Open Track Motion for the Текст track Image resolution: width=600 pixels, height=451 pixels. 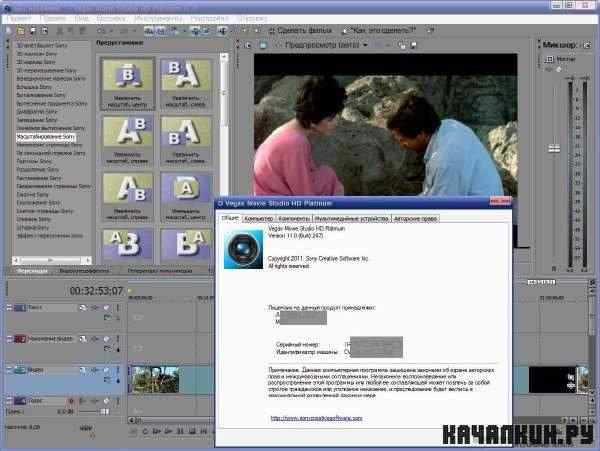tap(83, 308)
